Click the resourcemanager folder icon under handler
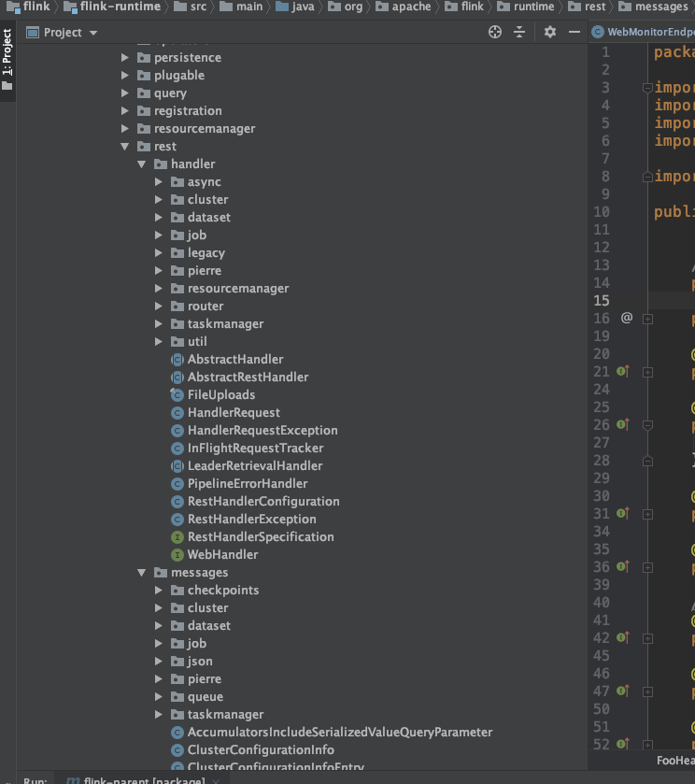 [177, 289]
